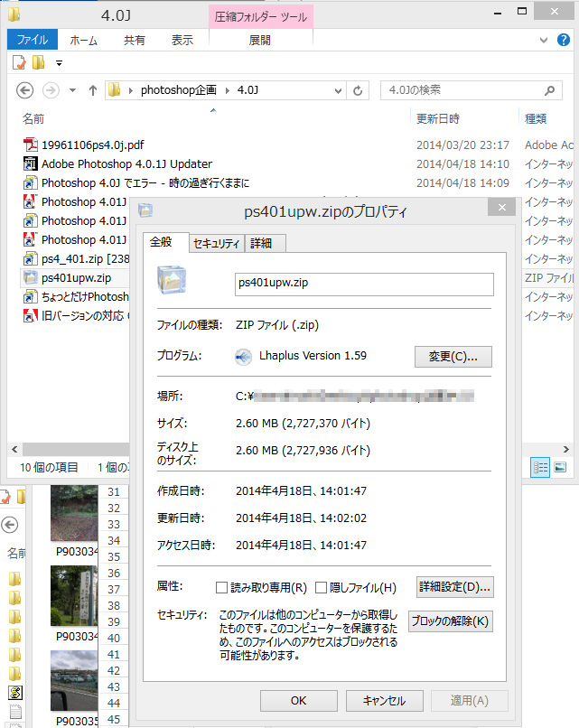Switch to the セキュリティ tab
The height and width of the screenshot is (728, 579).
click(217, 243)
